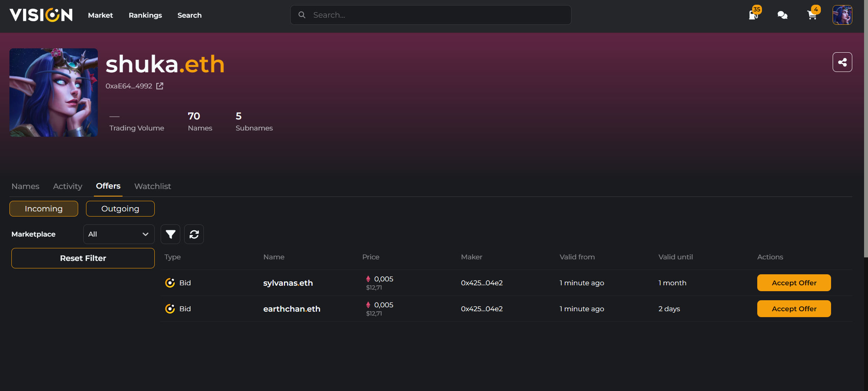
Task: Click the shuka.eth profile picture
Action: pos(54,93)
